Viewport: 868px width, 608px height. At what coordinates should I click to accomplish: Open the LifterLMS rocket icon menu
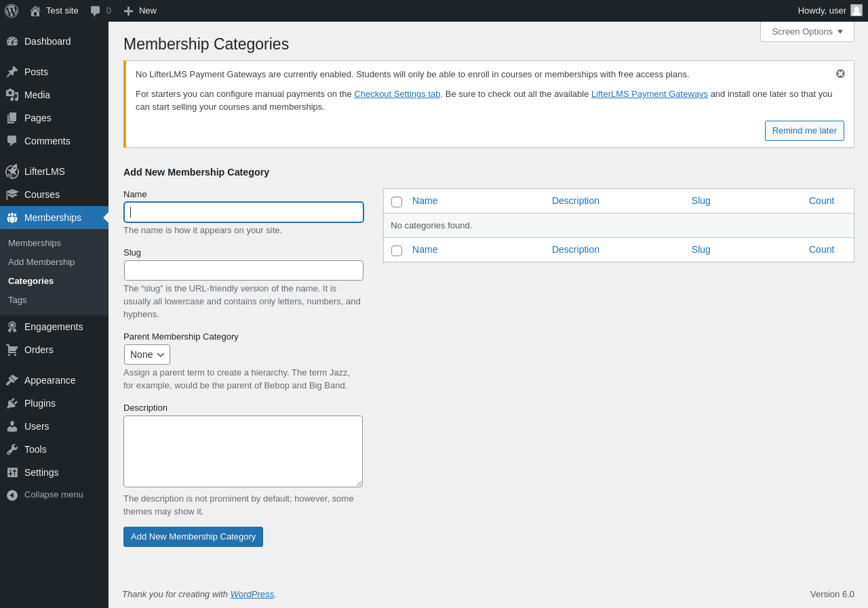click(x=12, y=171)
